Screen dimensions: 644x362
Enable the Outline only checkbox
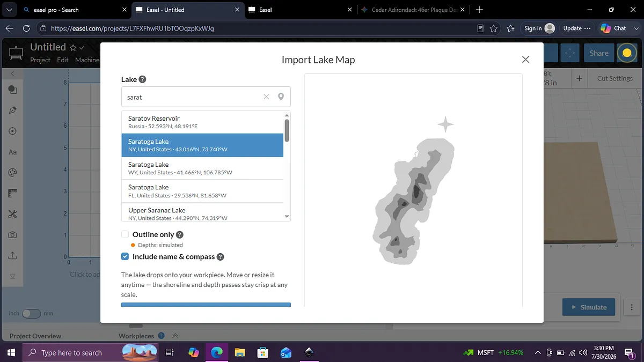(125, 234)
